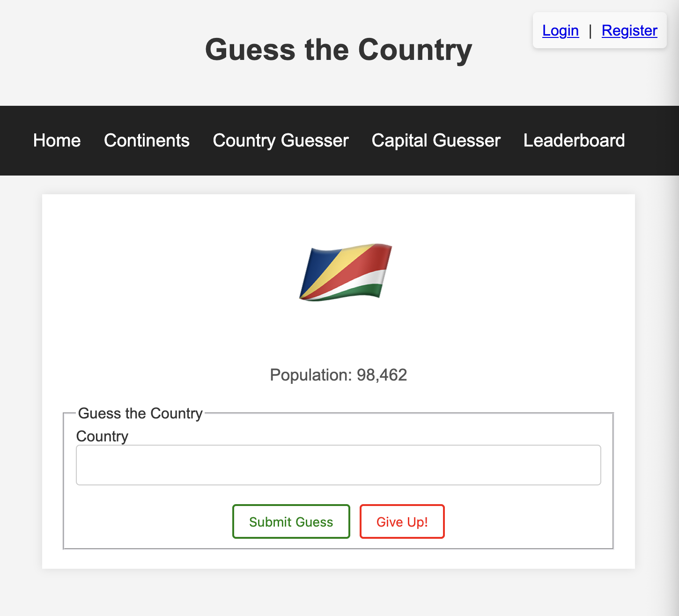The width and height of the screenshot is (679, 616).
Task: Click the Population: 98,462 text
Action: (338, 375)
